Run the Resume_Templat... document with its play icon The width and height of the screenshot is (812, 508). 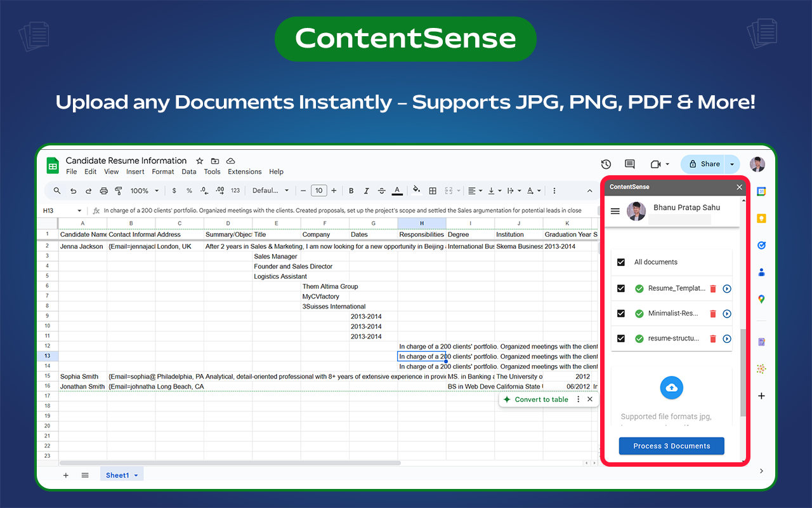pyautogui.click(x=727, y=288)
